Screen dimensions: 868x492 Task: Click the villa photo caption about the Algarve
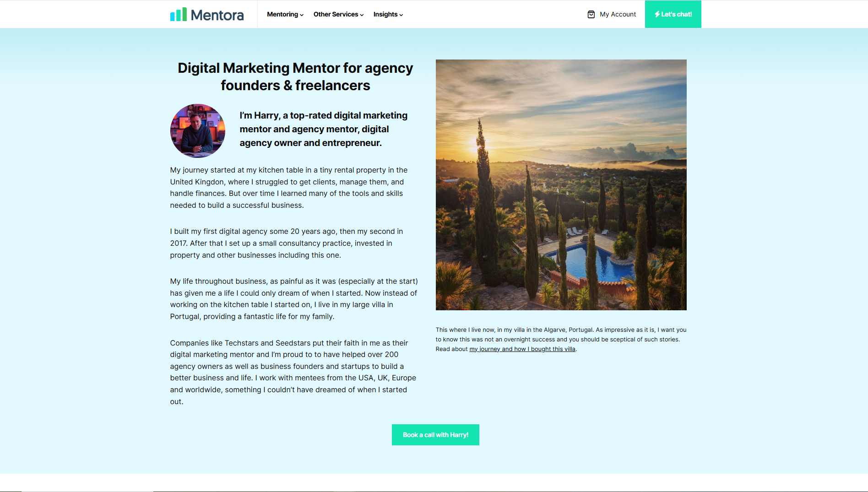(561, 339)
